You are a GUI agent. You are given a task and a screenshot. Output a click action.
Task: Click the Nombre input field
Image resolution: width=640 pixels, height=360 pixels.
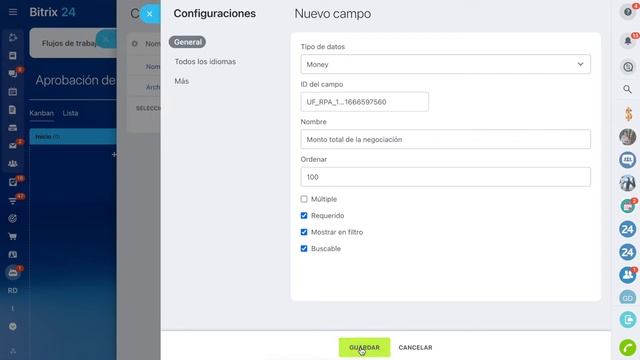click(x=445, y=139)
